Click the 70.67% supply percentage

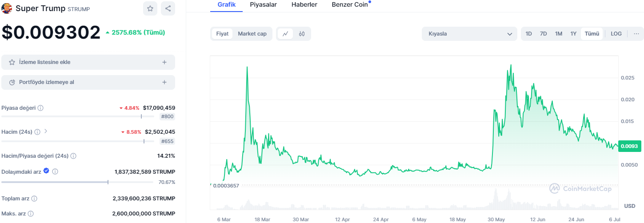167,182
